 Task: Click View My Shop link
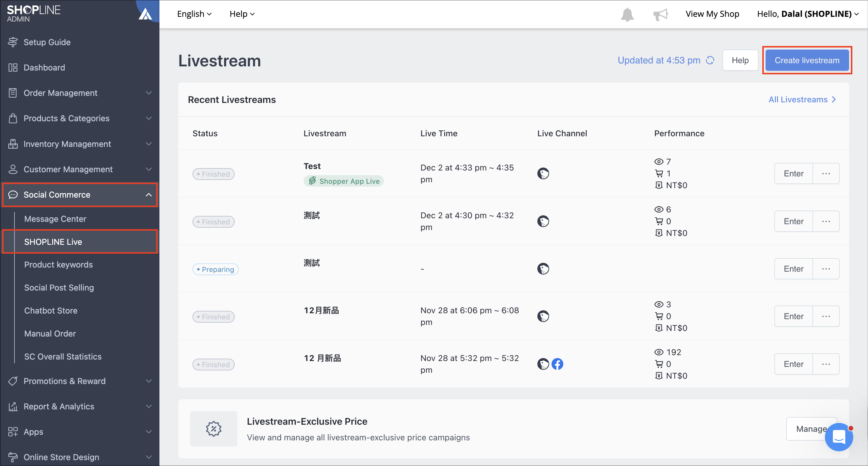click(712, 14)
